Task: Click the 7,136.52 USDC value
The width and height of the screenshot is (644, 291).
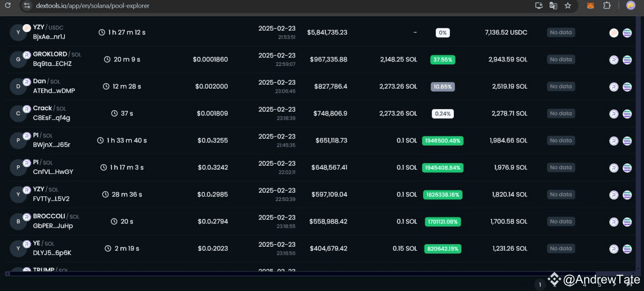Action: pos(506,32)
